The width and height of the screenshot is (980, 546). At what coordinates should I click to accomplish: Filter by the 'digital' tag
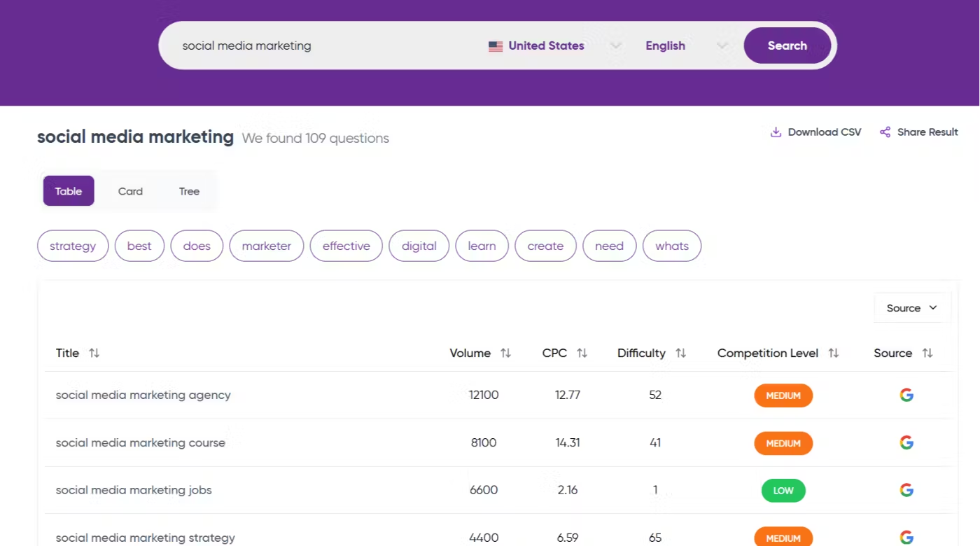tap(419, 246)
